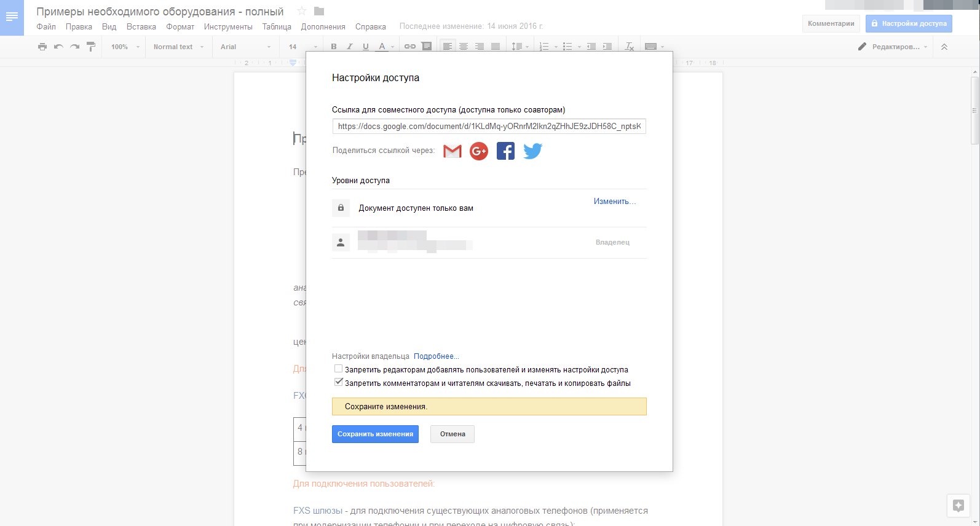Toggle bold formatting
The width and height of the screenshot is (980, 526).
[x=334, y=47]
